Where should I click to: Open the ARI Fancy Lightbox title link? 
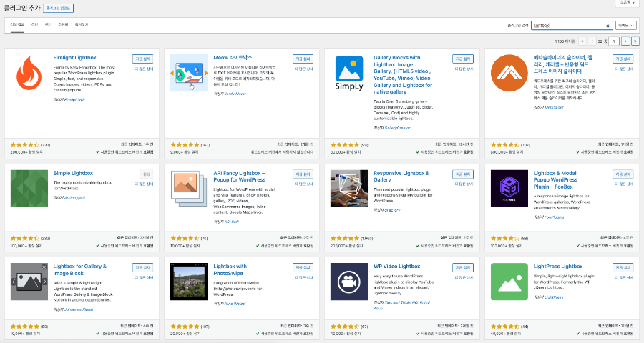point(240,177)
